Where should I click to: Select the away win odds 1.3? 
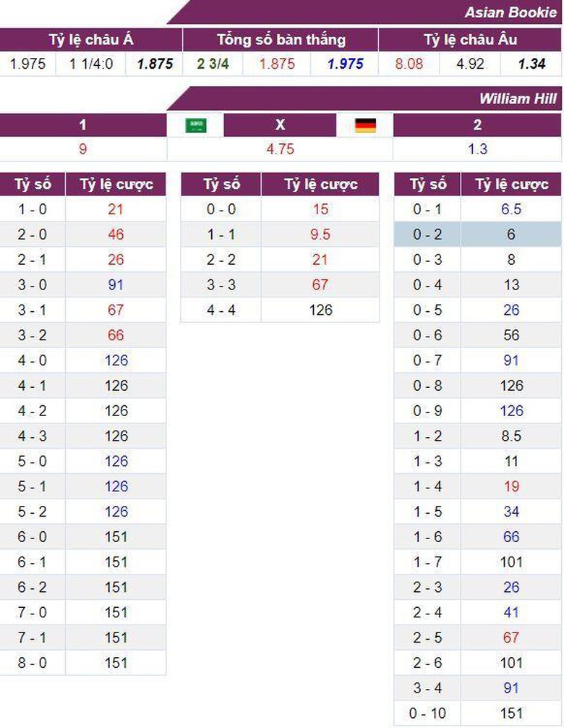pos(477,149)
